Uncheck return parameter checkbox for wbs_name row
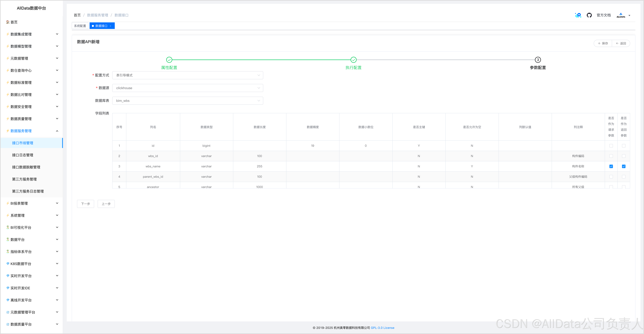Screen dimensions: 644x334 pos(623,166)
